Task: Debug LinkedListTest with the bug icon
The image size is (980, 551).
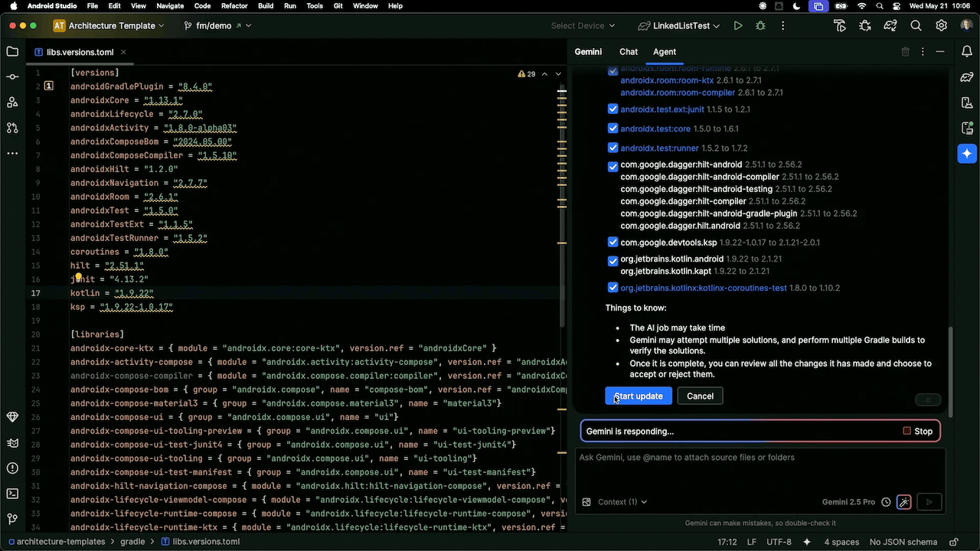Action: (760, 25)
